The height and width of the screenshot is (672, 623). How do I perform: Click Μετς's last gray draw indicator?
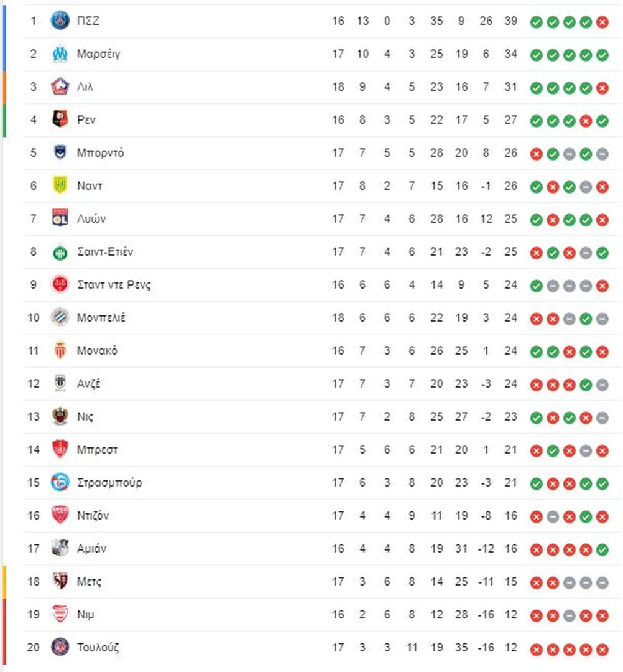point(602,582)
